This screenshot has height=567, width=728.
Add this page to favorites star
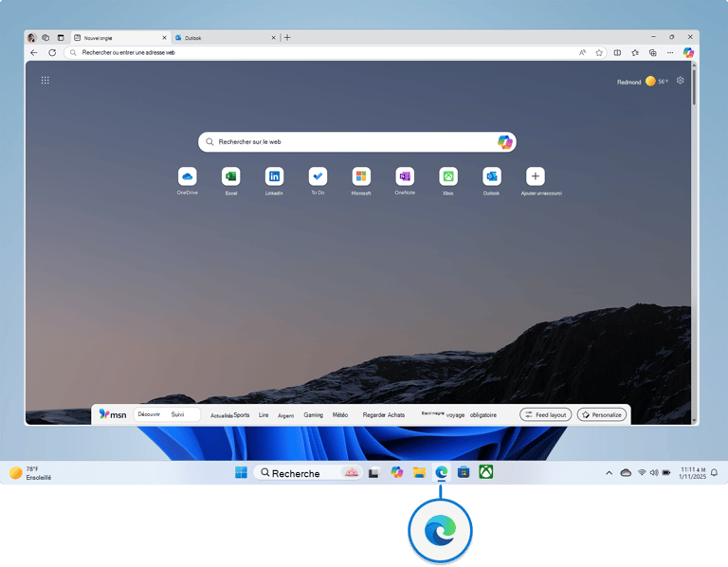[599, 52]
